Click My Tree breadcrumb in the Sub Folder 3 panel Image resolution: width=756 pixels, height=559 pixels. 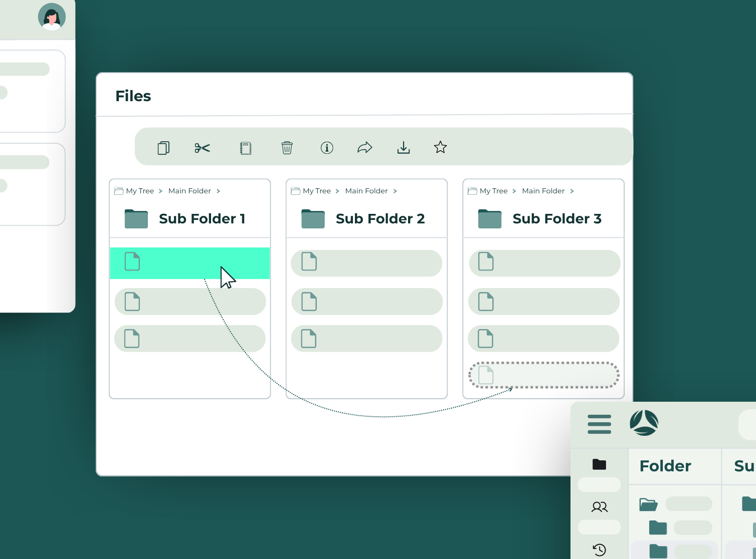point(494,191)
